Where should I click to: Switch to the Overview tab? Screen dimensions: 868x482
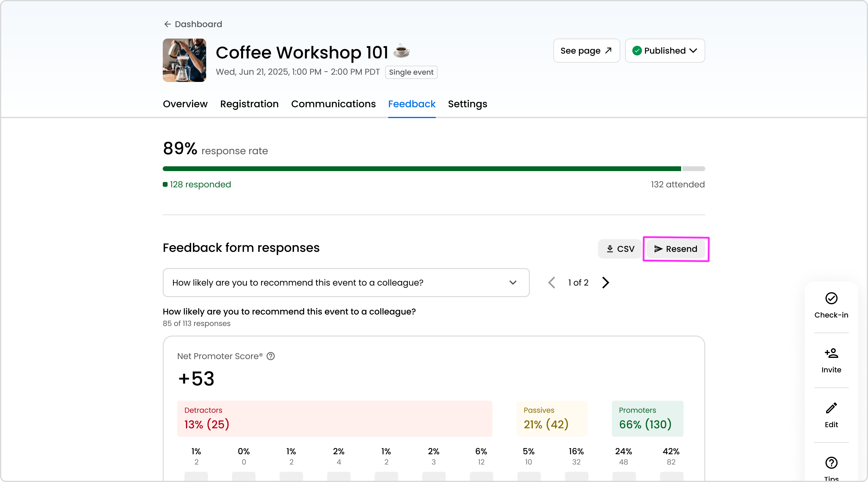click(x=185, y=104)
